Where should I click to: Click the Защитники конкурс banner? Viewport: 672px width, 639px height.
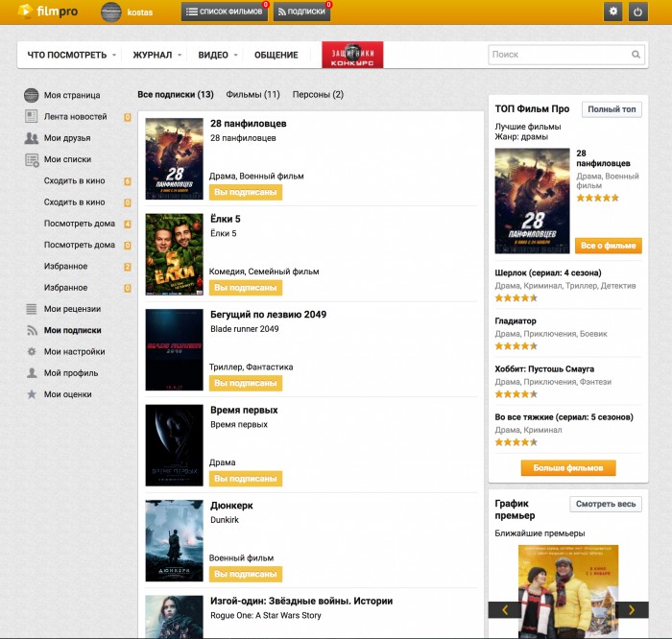(x=352, y=55)
